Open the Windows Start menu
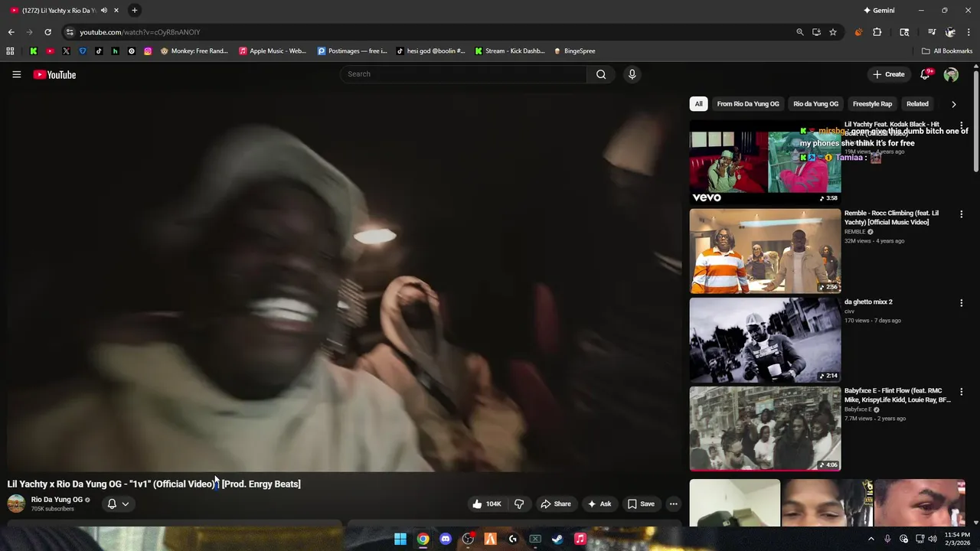This screenshot has height=551, width=980. pyautogui.click(x=400, y=539)
